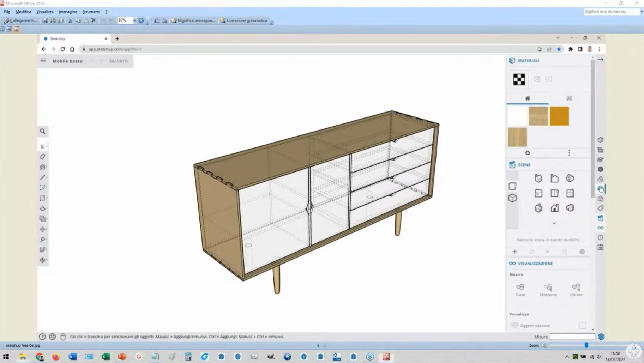Switch to parallel projection camera view
Viewport: 644px width, 363px height.
coord(512,186)
